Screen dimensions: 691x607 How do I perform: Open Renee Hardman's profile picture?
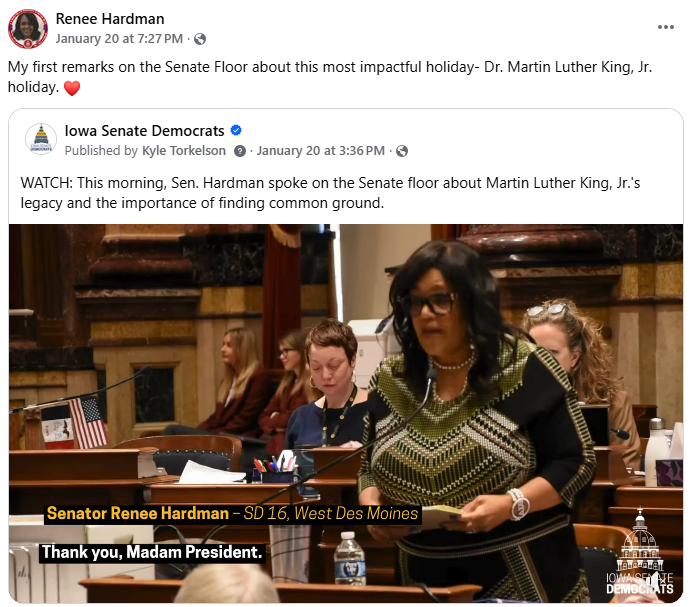pos(28,29)
